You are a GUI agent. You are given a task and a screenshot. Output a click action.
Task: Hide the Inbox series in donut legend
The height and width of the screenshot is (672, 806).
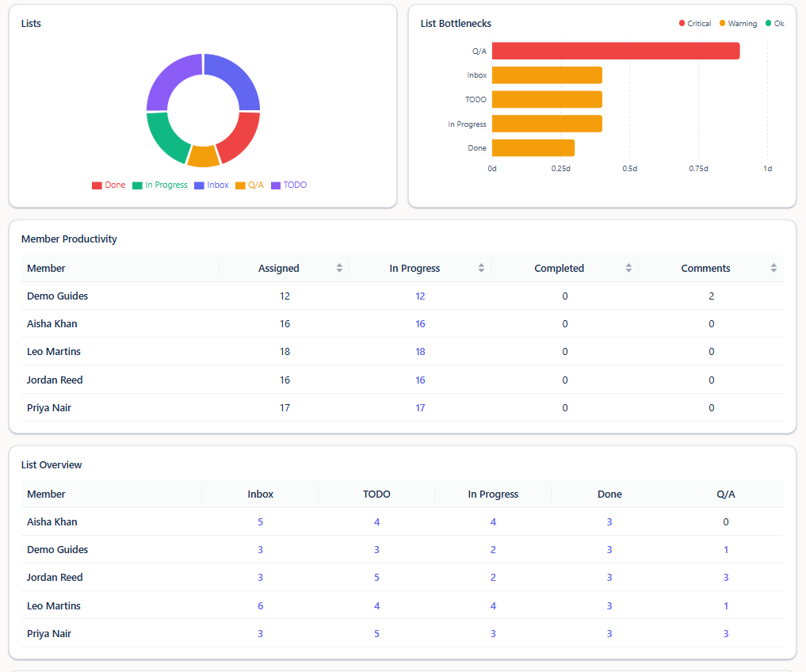click(x=212, y=185)
